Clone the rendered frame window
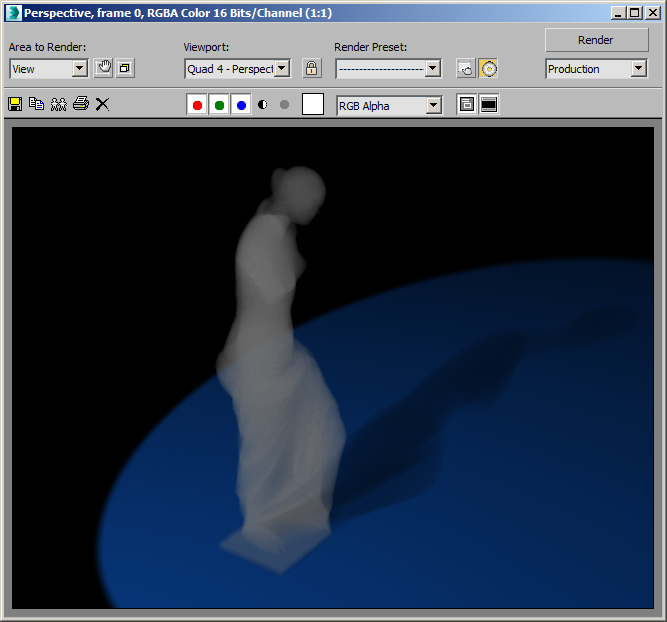The width and height of the screenshot is (667, 622). (x=59, y=104)
